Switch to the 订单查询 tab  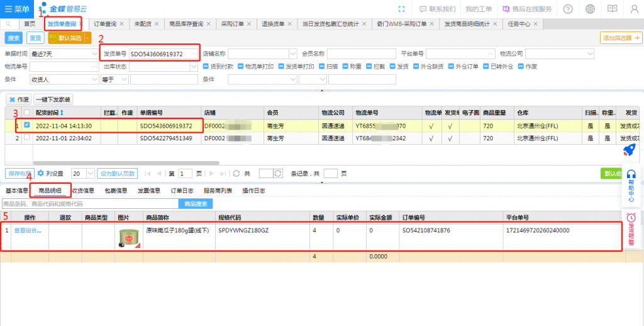[105, 23]
